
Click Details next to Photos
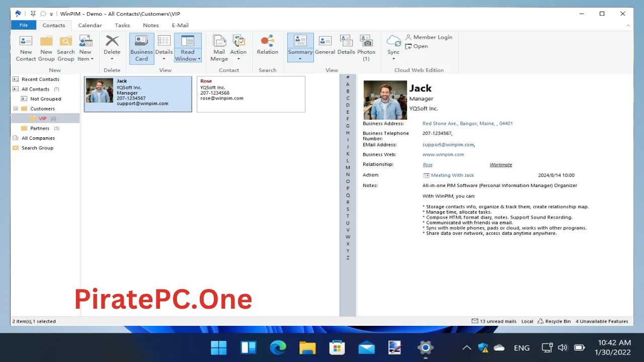[x=346, y=45]
